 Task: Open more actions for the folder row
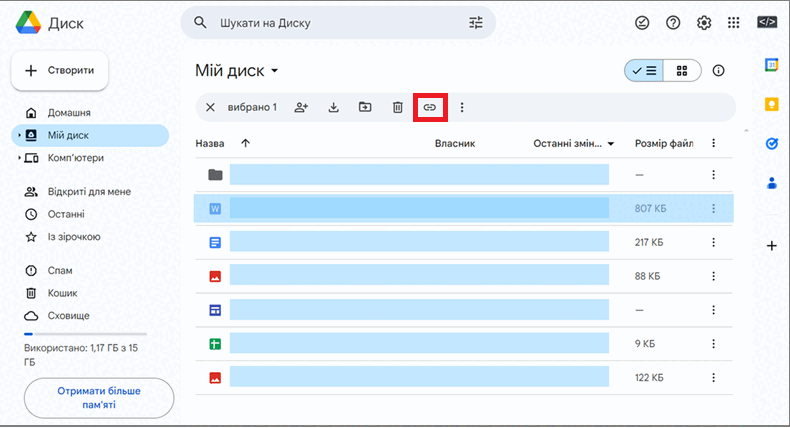click(713, 174)
